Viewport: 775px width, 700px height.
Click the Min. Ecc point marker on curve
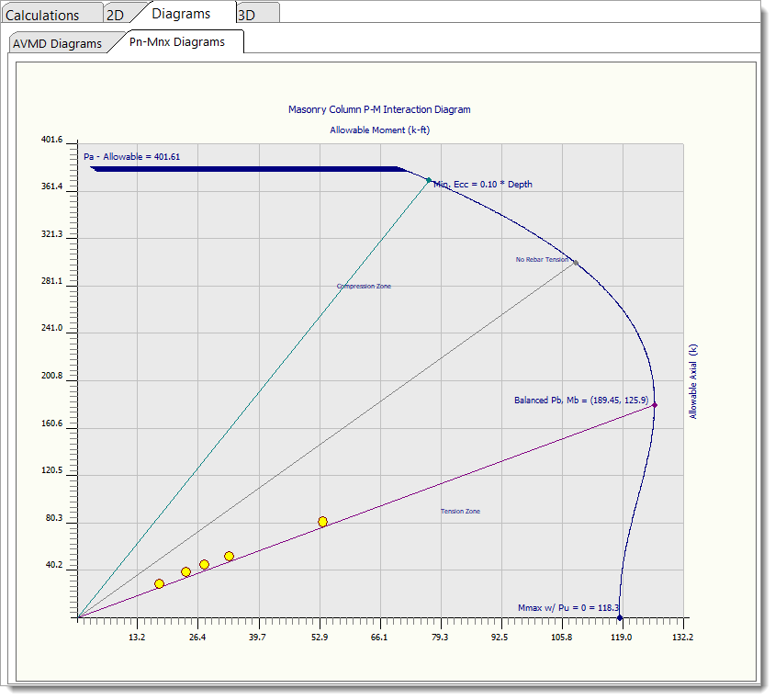click(x=428, y=180)
